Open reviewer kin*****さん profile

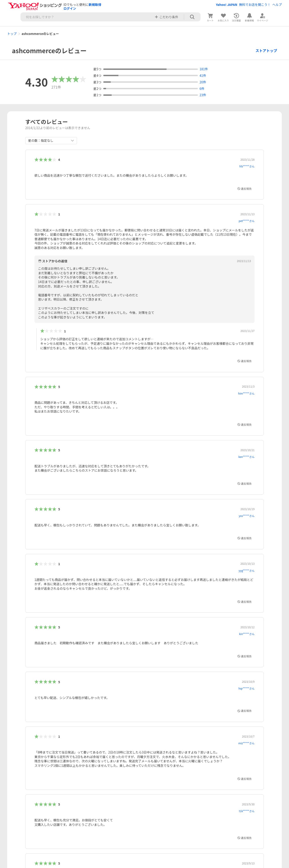tap(247, 634)
